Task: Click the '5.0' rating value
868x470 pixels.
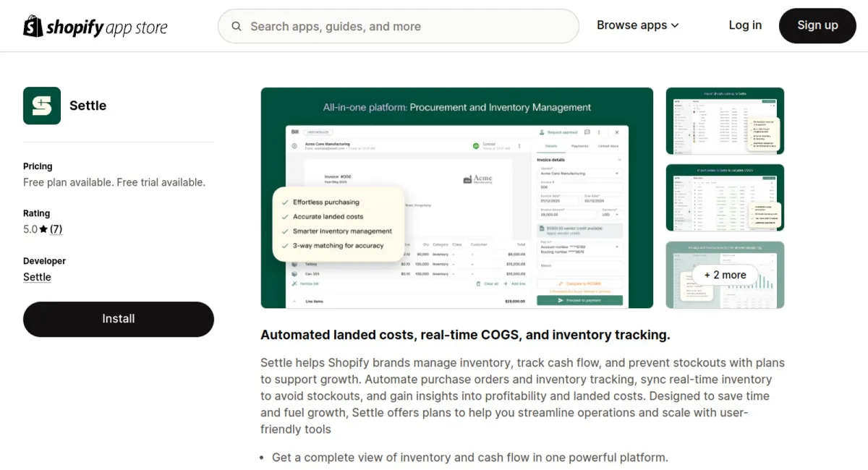Action: (x=30, y=229)
